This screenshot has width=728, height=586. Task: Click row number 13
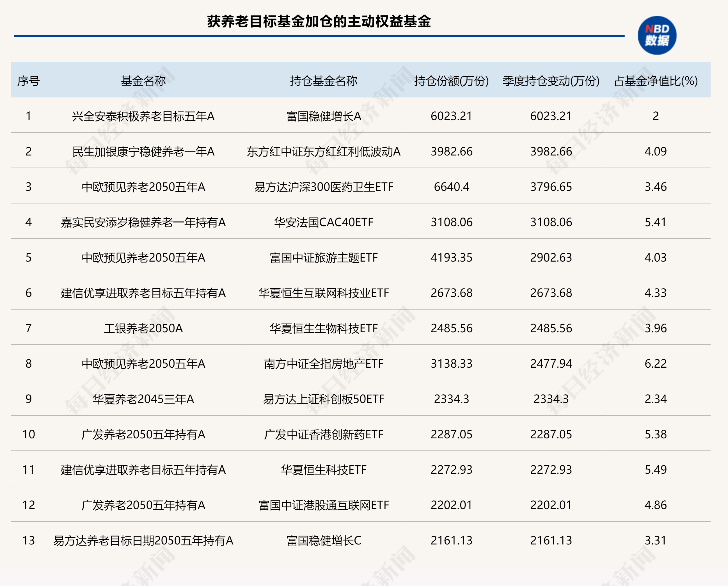(x=28, y=541)
